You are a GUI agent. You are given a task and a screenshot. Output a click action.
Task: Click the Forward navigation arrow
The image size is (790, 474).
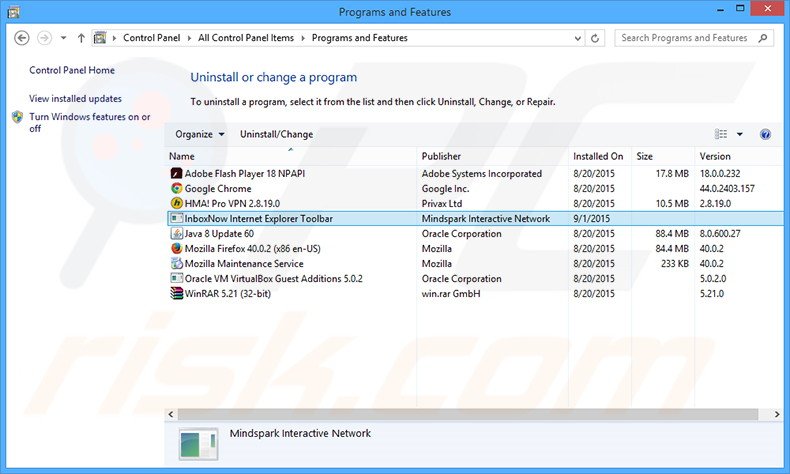point(44,38)
